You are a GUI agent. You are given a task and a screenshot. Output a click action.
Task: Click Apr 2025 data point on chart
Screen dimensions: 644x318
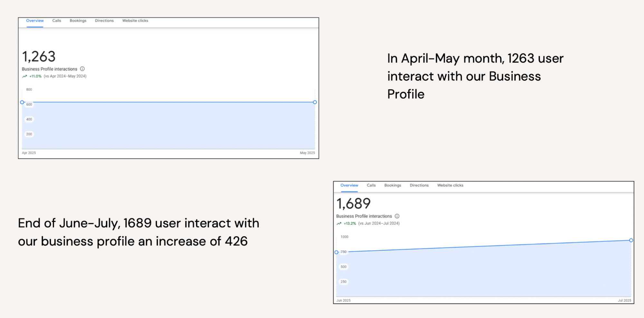[22, 102]
